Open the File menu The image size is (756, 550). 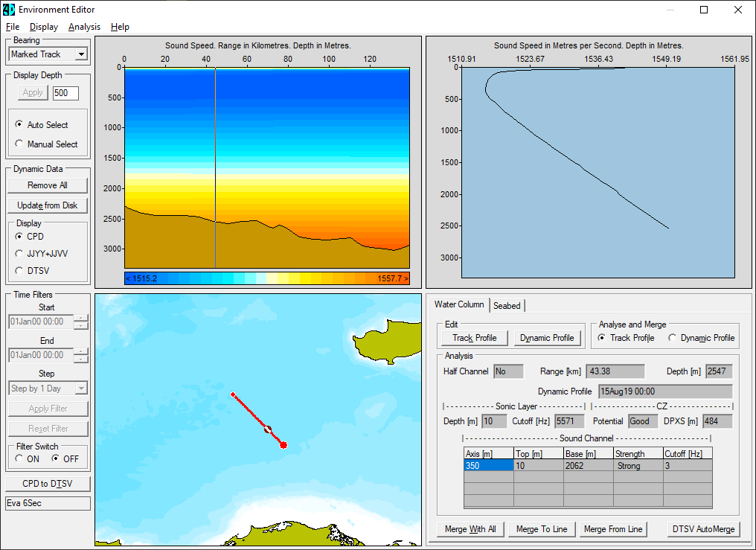pos(13,27)
